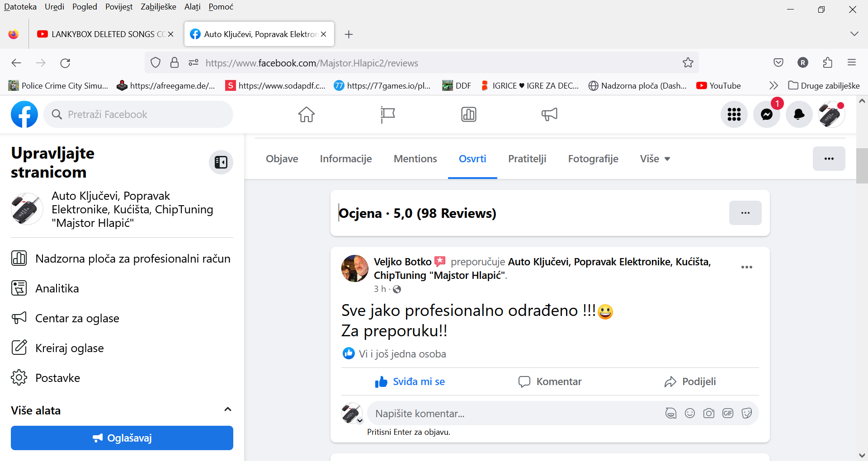The image size is (868, 461).
Task: Open the account profile picture menu
Action: coord(832,114)
